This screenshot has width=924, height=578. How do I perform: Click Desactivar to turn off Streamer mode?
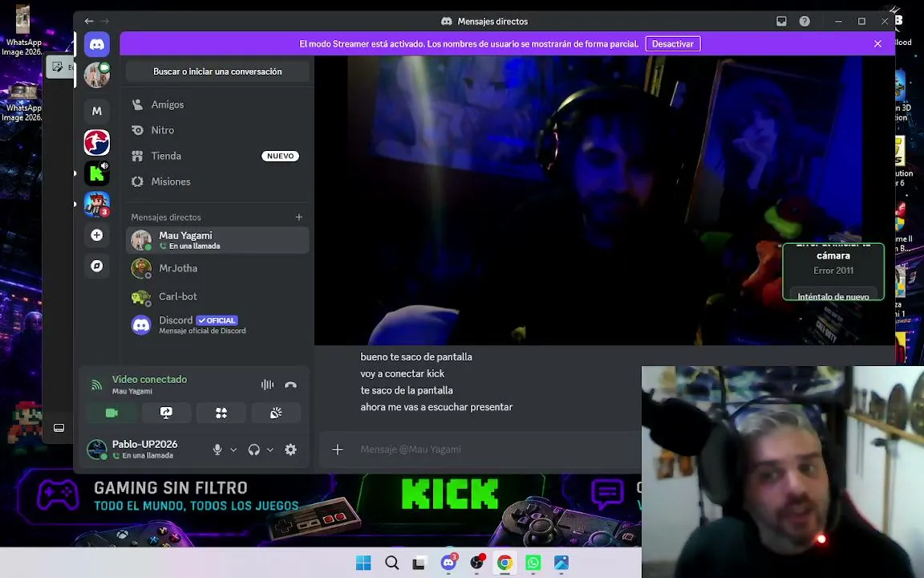point(673,43)
